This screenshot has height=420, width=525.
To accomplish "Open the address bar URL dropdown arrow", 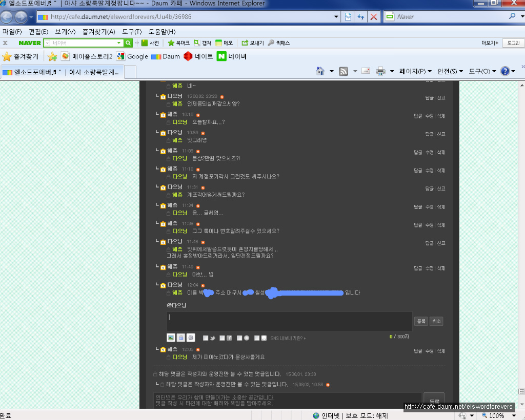I will point(336,17).
